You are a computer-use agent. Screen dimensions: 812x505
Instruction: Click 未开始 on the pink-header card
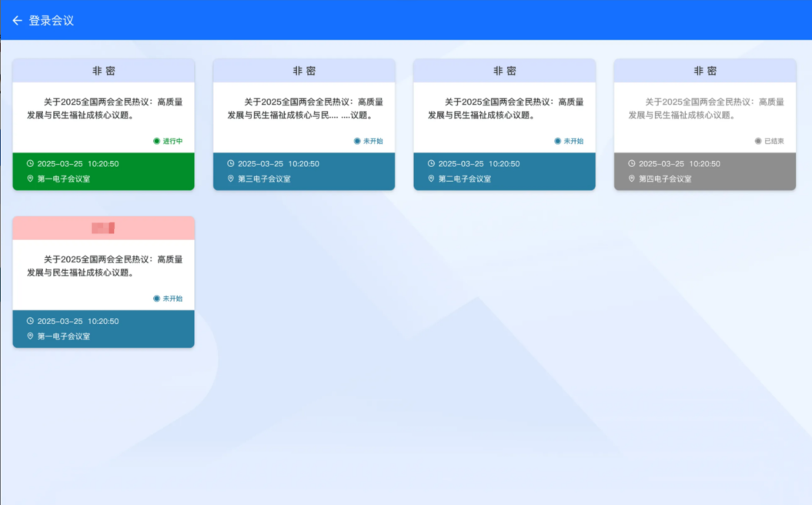[172, 299]
